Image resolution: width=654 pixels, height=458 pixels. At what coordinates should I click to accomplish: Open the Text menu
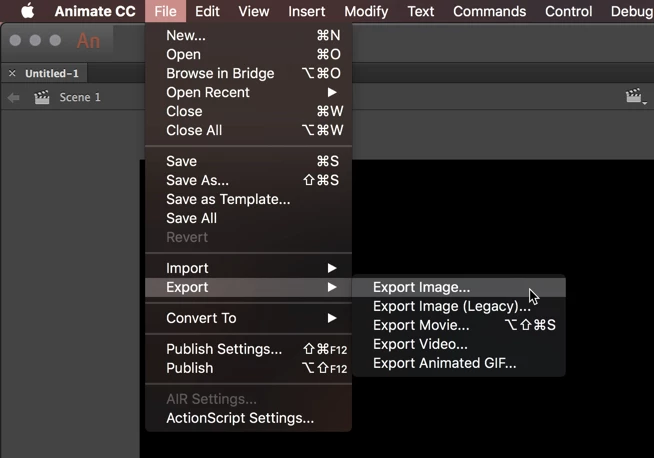coord(420,11)
